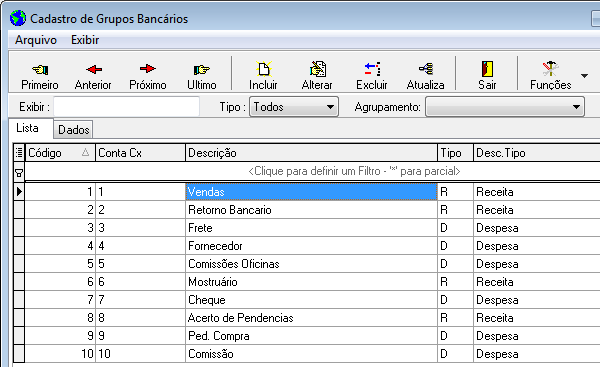Viewport: 600px width, 367px height.
Task: Select the Frete description cell
Action: (311, 228)
